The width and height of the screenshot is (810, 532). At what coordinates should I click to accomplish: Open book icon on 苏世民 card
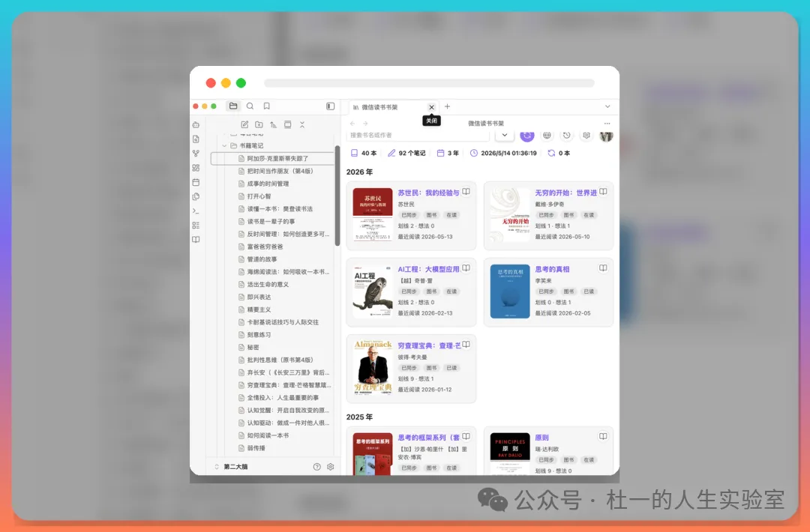[x=466, y=192]
